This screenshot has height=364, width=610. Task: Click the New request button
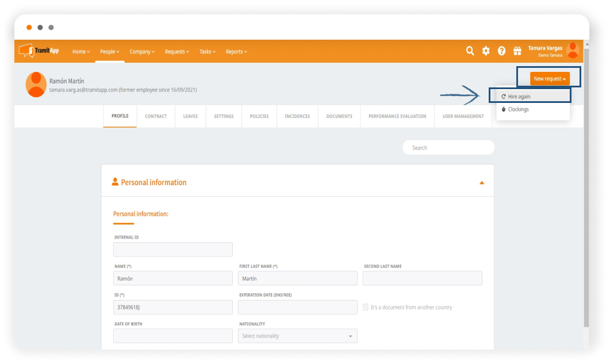pyautogui.click(x=550, y=79)
